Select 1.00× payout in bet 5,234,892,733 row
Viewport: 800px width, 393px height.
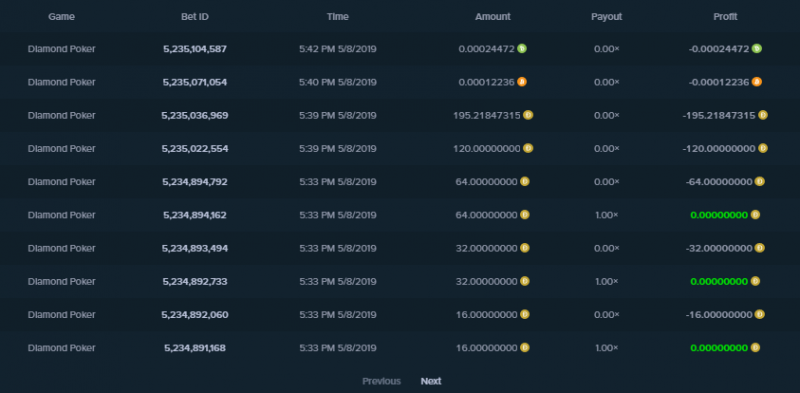pos(607,281)
